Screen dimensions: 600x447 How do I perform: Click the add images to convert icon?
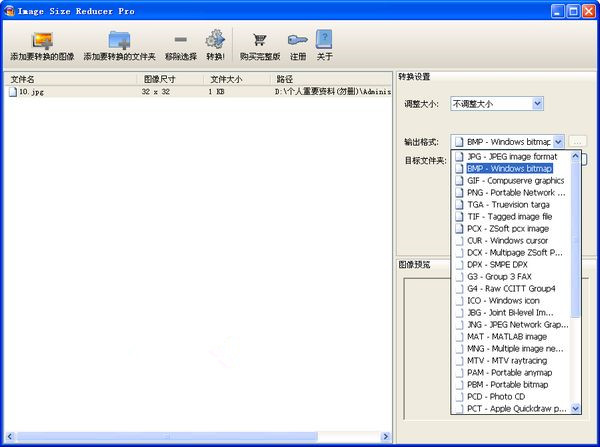[42, 41]
